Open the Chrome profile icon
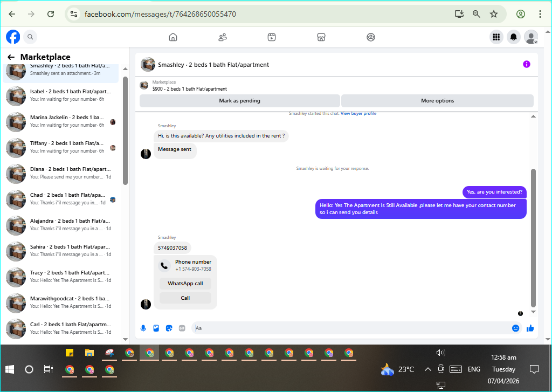This screenshot has height=392, width=552. click(521, 14)
